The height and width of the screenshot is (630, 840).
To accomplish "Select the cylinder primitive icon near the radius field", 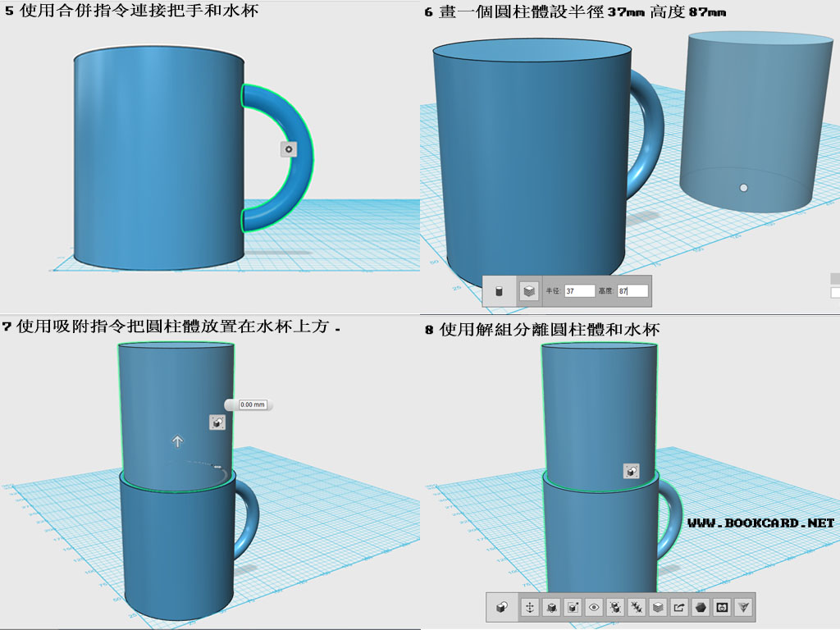I will coord(500,290).
